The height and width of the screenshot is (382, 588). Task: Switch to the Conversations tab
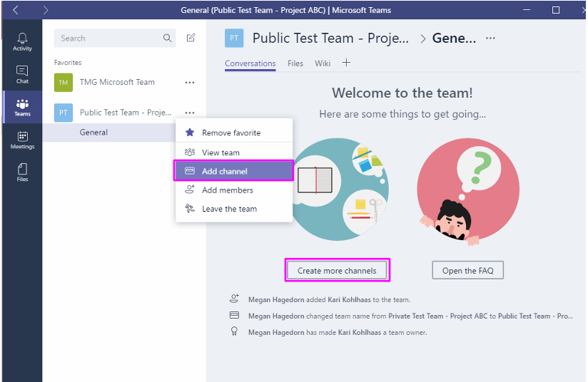tap(250, 63)
